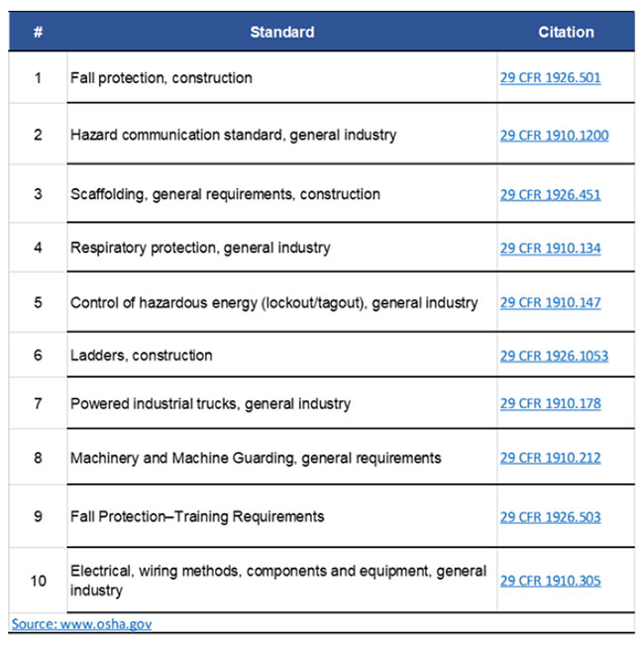Visit the Source: www.osha.gov link

(81, 624)
